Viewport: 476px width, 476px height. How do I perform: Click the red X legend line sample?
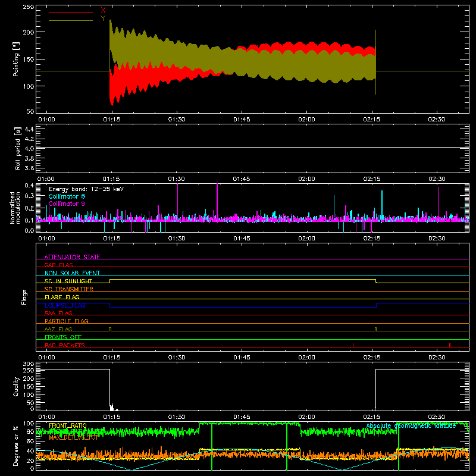point(71,12)
